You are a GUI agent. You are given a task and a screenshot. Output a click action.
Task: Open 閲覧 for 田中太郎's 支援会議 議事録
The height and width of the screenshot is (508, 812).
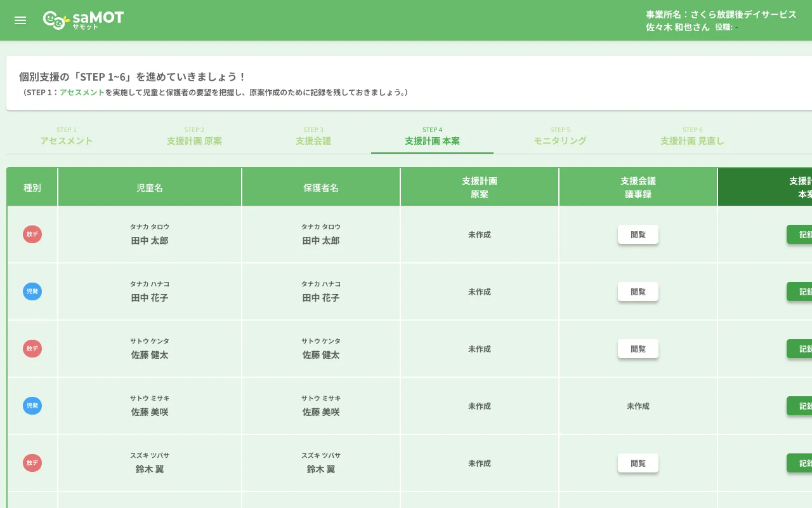[x=638, y=234]
